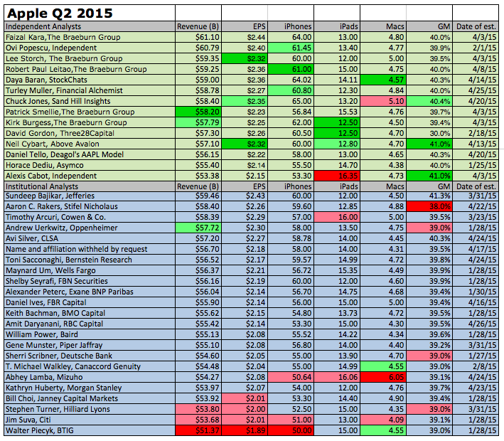Click Daya Baran's green Macs value 4.57

click(x=383, y=80)
